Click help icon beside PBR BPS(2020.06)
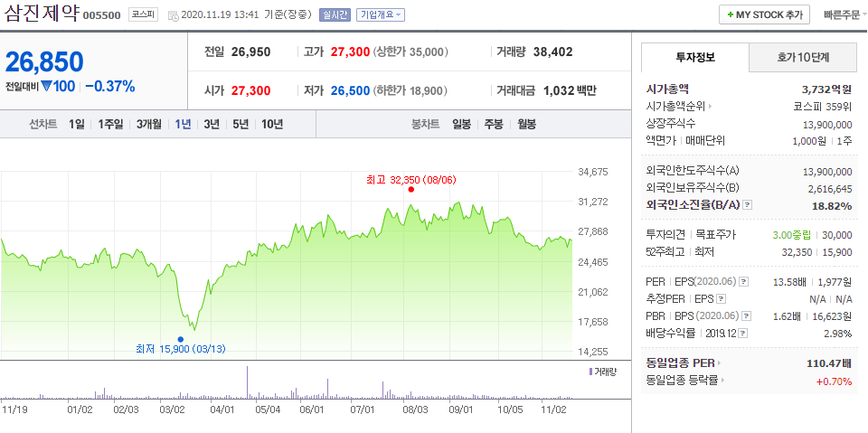The width and height of the screenshot is (868, 433). tap(746, 316)
